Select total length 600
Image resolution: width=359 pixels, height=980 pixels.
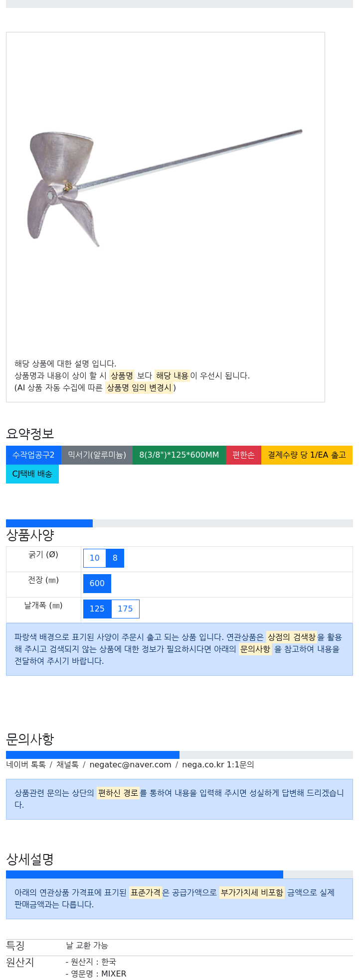point(97,584)
